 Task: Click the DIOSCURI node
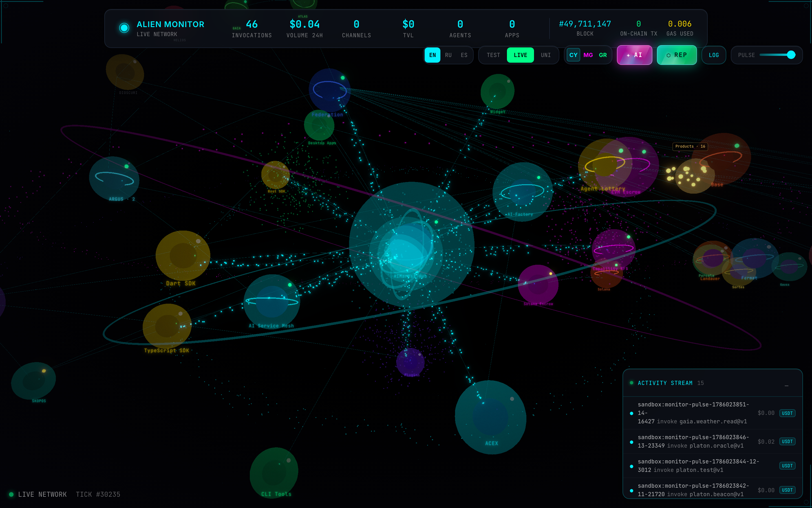pos(125,72)
